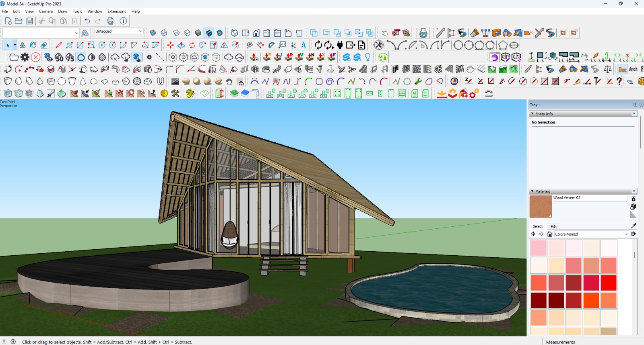This screenshot has height=345, width=644.
Task: Open the Colors-Named materials library dropdown
Action: [591, 234]
